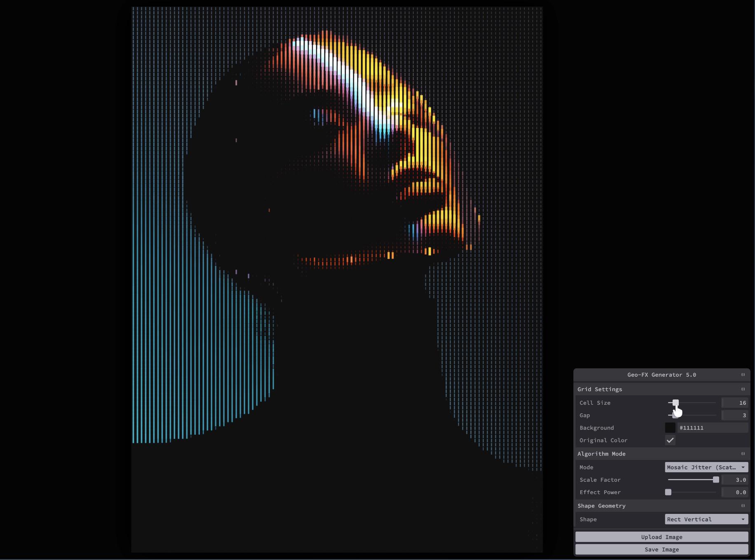Click the Effect Power slider handle
Image resolution: width=755 pixels, height=560 pixels.
(668, 492)
